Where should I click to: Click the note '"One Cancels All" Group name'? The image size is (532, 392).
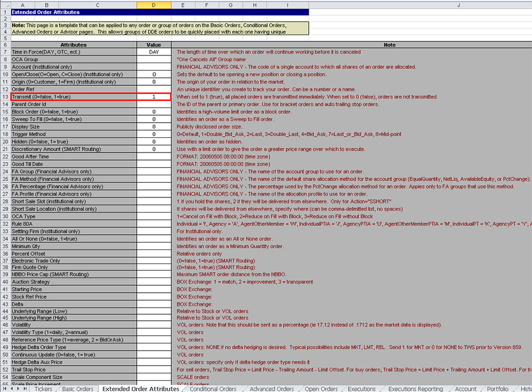pos(211,60)
